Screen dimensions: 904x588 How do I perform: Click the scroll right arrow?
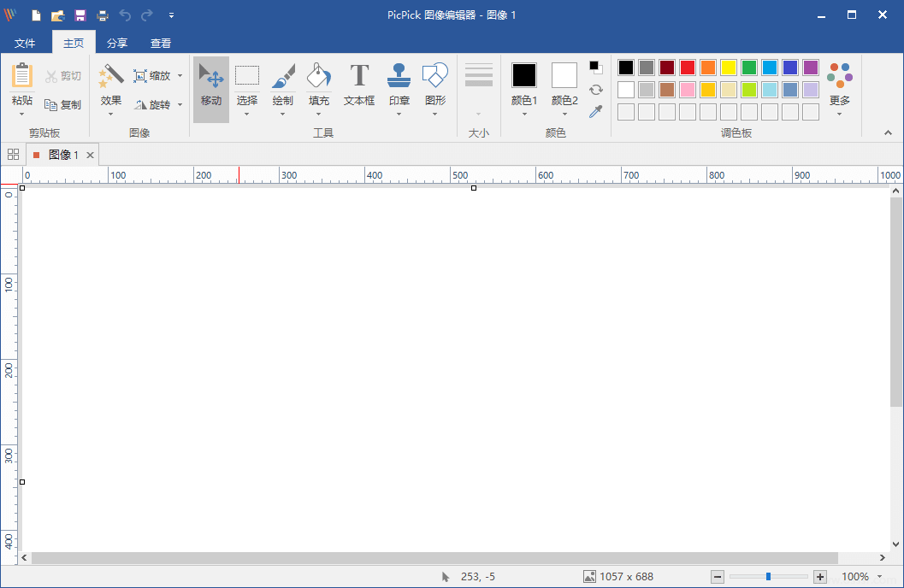(882, 557)
